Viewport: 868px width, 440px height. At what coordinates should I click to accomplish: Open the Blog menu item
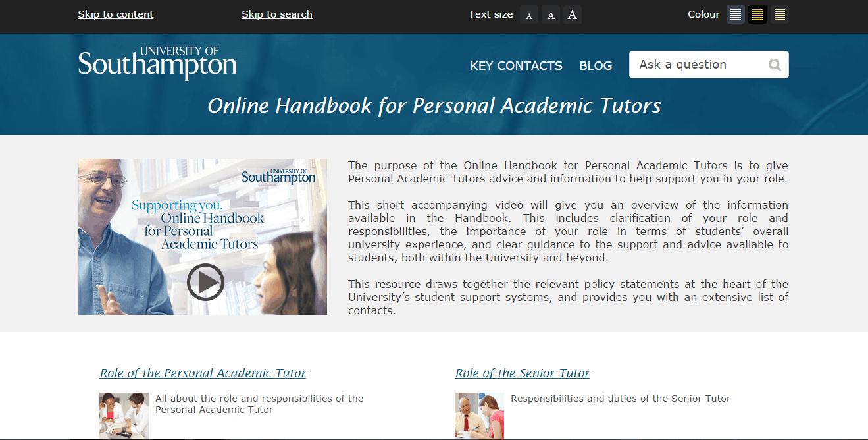pyautogui.click(x=596, y=66)
